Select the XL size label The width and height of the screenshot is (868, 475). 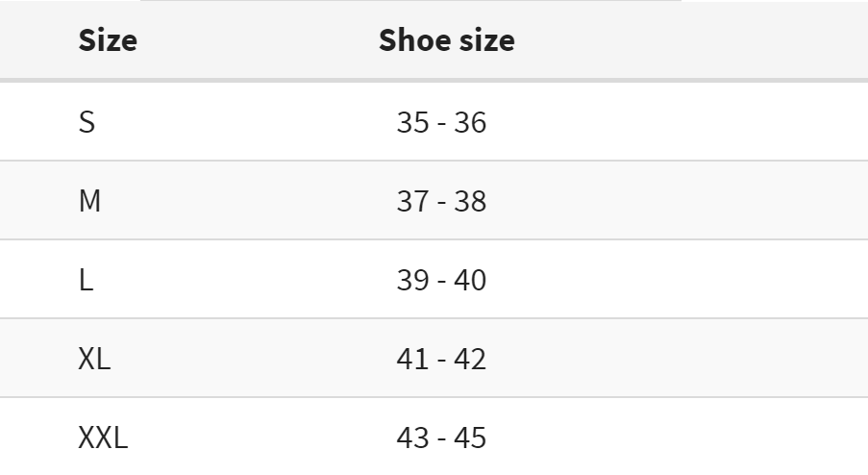(x=94, y=360)
